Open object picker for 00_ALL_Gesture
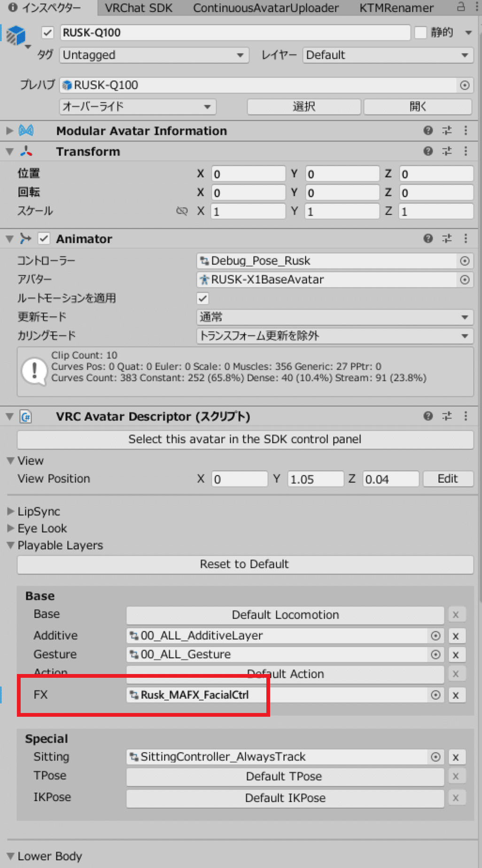 pyautogui.click(x=435, y=654)
